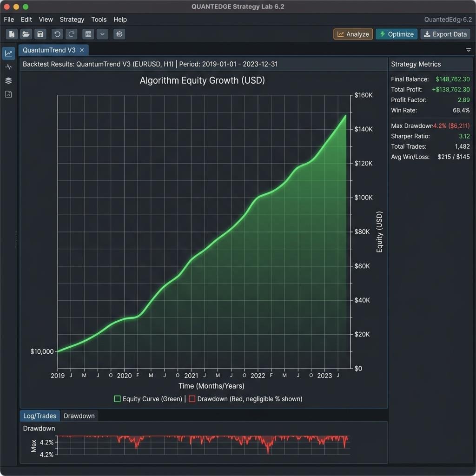
Task: Click the Optimize button
Action: point(397,34)
